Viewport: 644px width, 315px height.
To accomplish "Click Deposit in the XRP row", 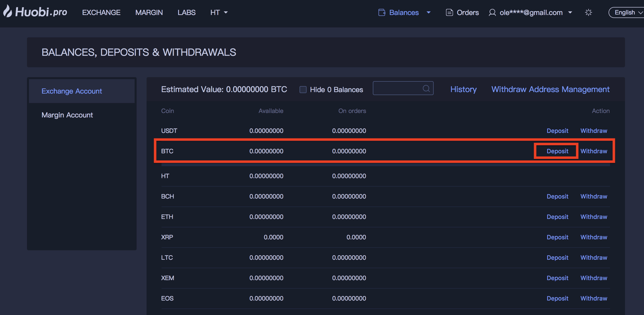I will point(557,237).
